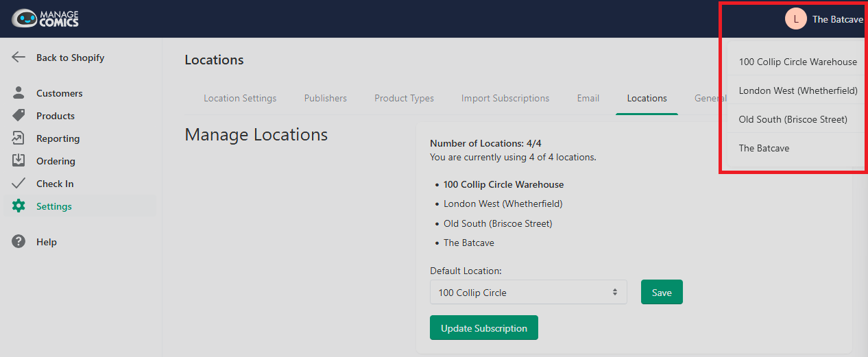Click the Manage Comics robot logo
This screenshot has width=868, height=357.
click(x=45, y=19)
